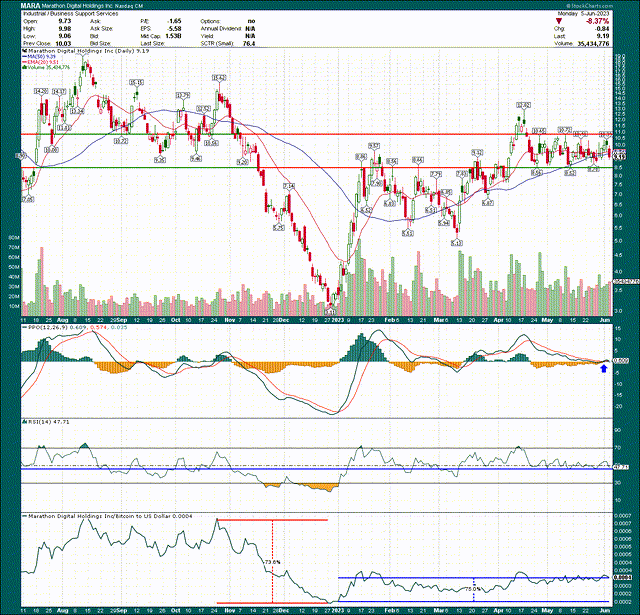Screen dimensions: 640x615
Task: Click the Last value 9.19 in quote box
Action: tap(603, 36)
